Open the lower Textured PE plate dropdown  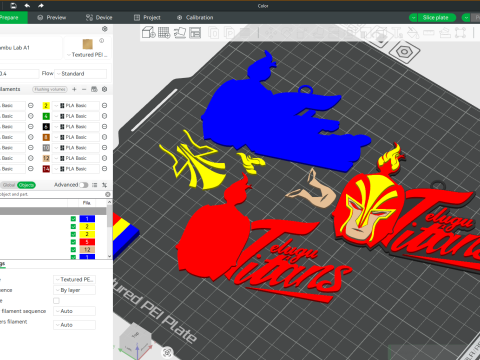point(74,280)
